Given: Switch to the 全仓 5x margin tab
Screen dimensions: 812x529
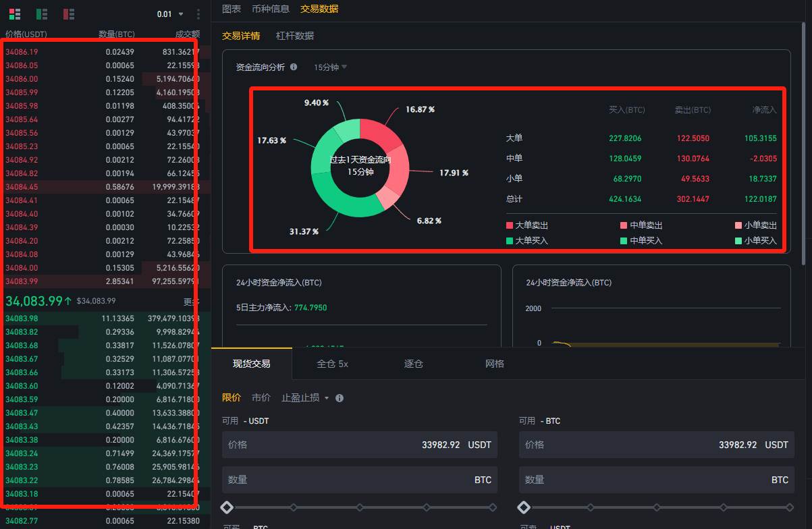Looking at the screenshot, I should [x=332, y=364].
